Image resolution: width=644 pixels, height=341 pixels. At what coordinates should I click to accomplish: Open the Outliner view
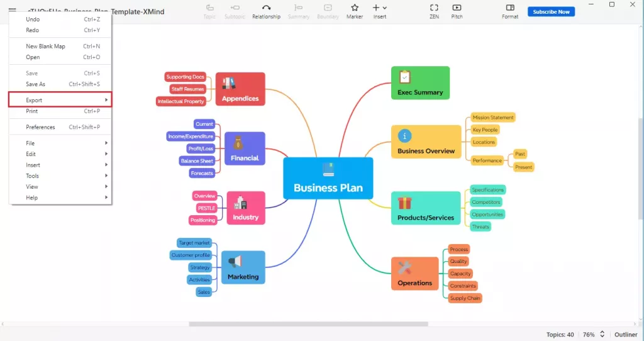626,335
